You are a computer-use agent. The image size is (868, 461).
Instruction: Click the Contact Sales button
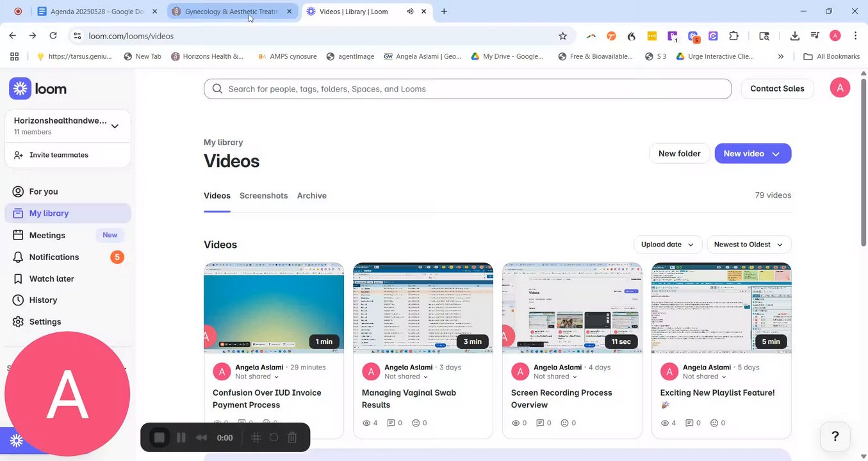pos(777,88)
